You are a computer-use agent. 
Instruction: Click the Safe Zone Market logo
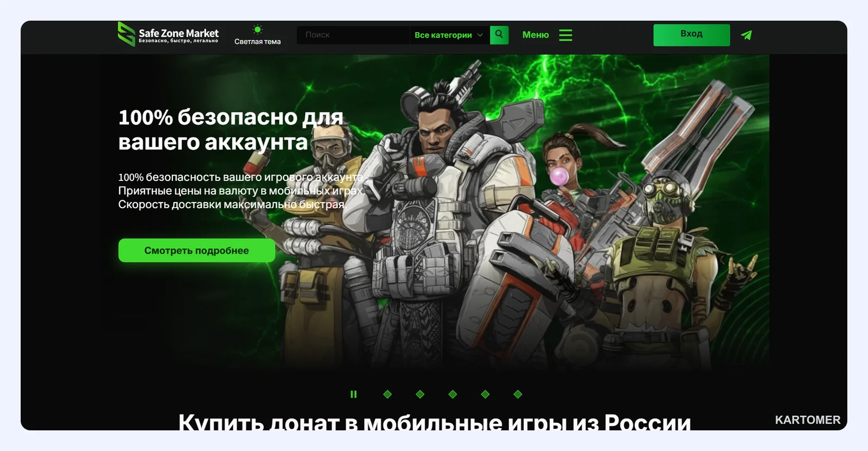[x=168, y=34]
